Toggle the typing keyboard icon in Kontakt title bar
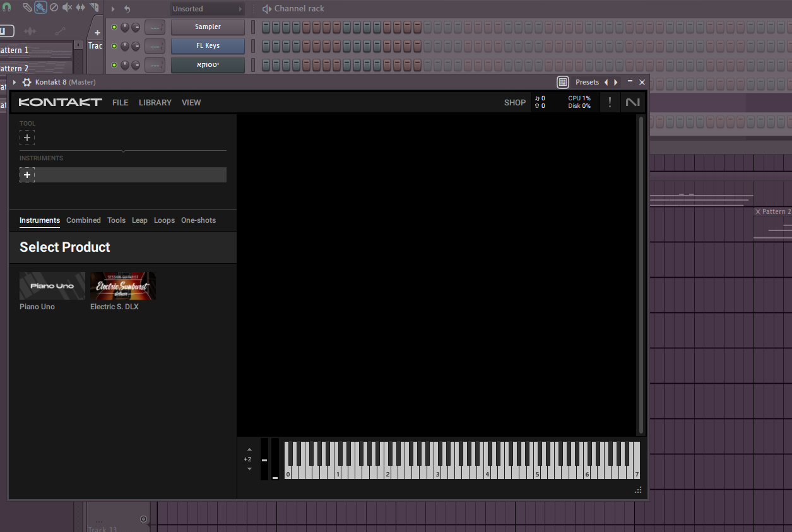The image size is (792, 532). [563, 82]
